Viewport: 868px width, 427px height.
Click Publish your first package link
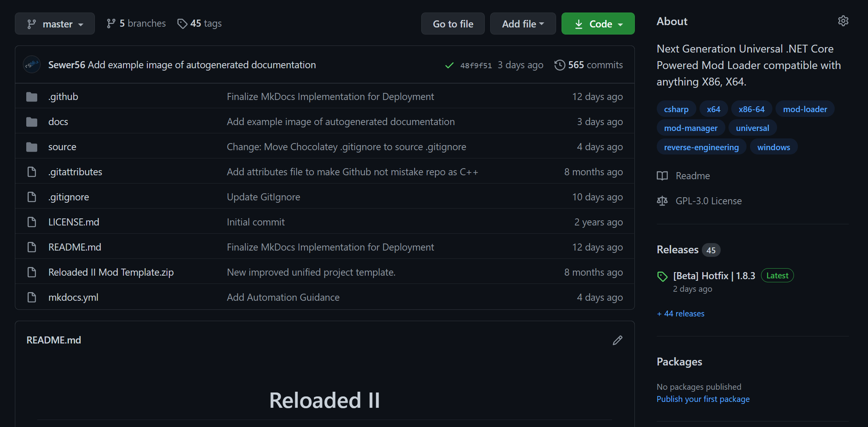click(x=703, y=399)
